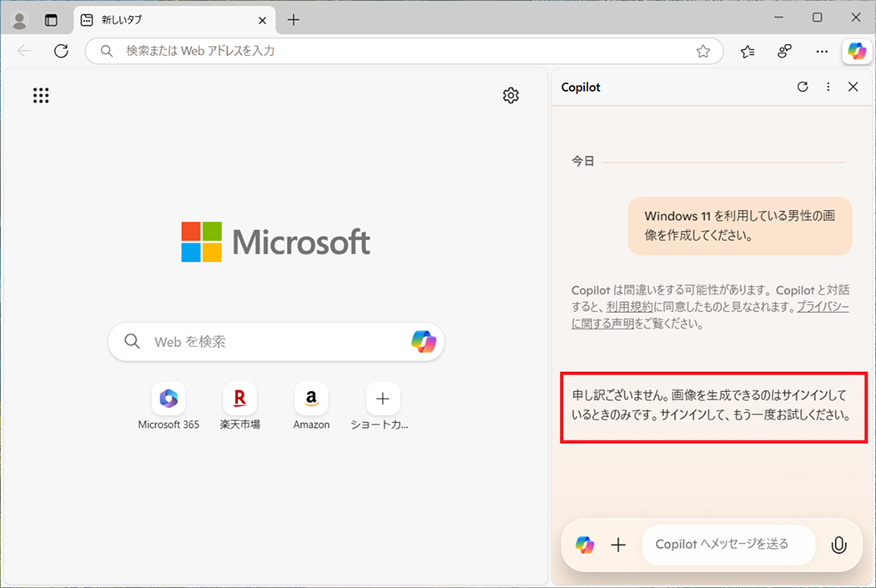The height and width of the screenshot is (588, 876).
Task: Open the profile avatar icon in title bar
Action: pos(19,21)
